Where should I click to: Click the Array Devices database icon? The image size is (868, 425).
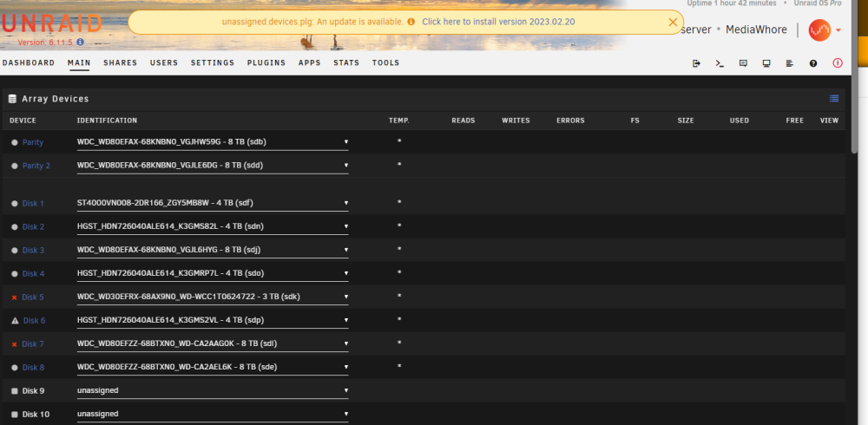(x=12, y=99)
